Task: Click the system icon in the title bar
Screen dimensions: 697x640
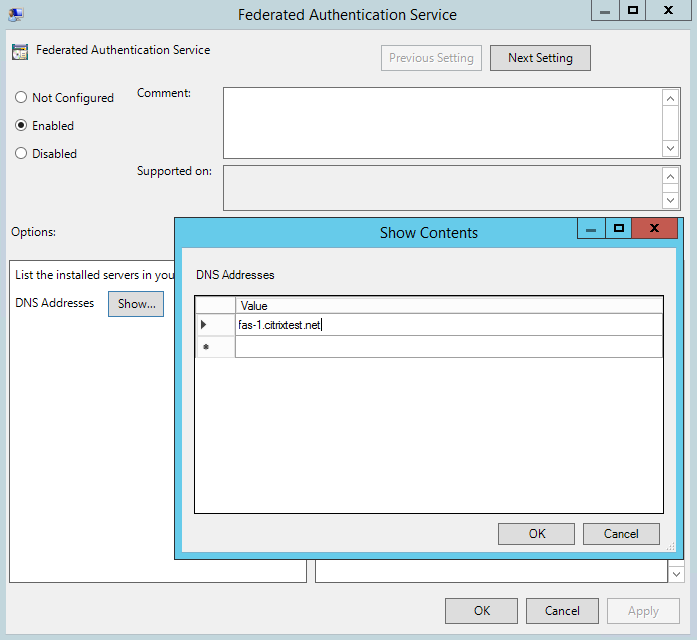Action: (16, 14)
